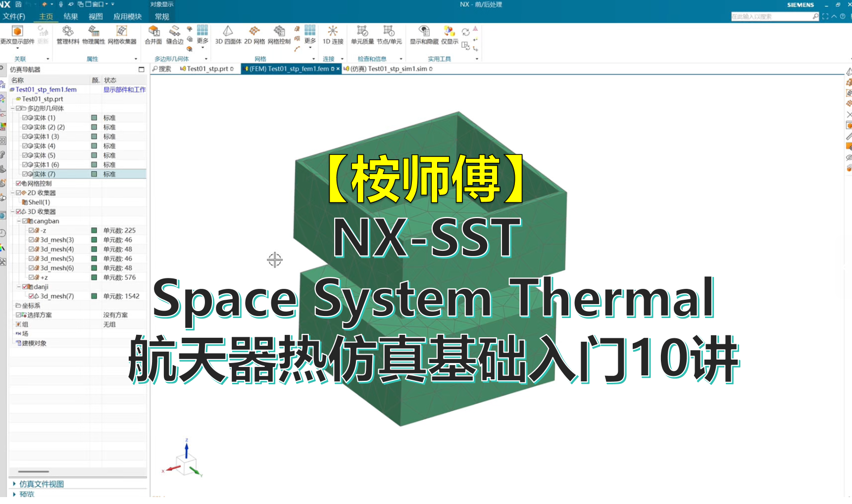Click 名称 column header

point(17,80)
